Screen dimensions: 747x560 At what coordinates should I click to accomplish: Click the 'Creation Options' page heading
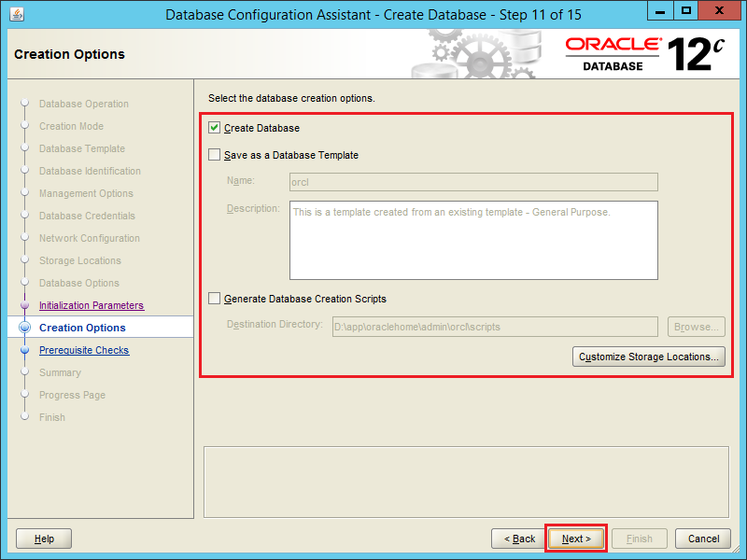tap(69, 54)
